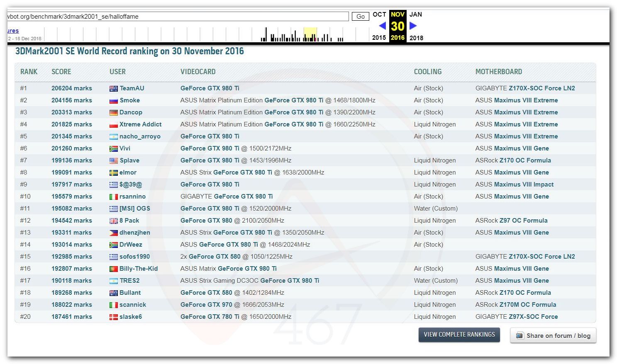The height and width of the screenshot is (364, 617).
Task: Jump to 2018 in the Wayback timeline
Action: coord(416,38)
